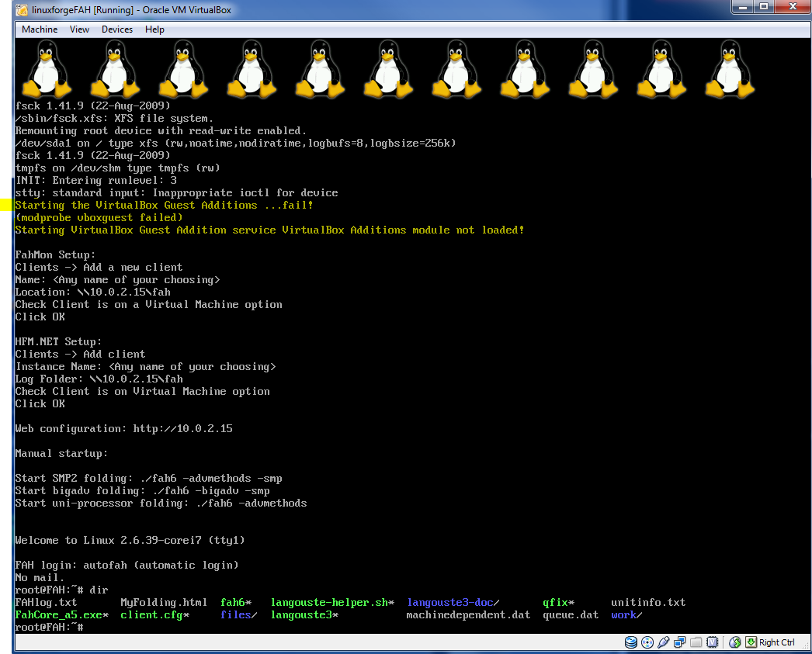Click the 'Start bigadv folding' instruction line
Viewport: 812px width, 654px height.
[x=142, y=490]
